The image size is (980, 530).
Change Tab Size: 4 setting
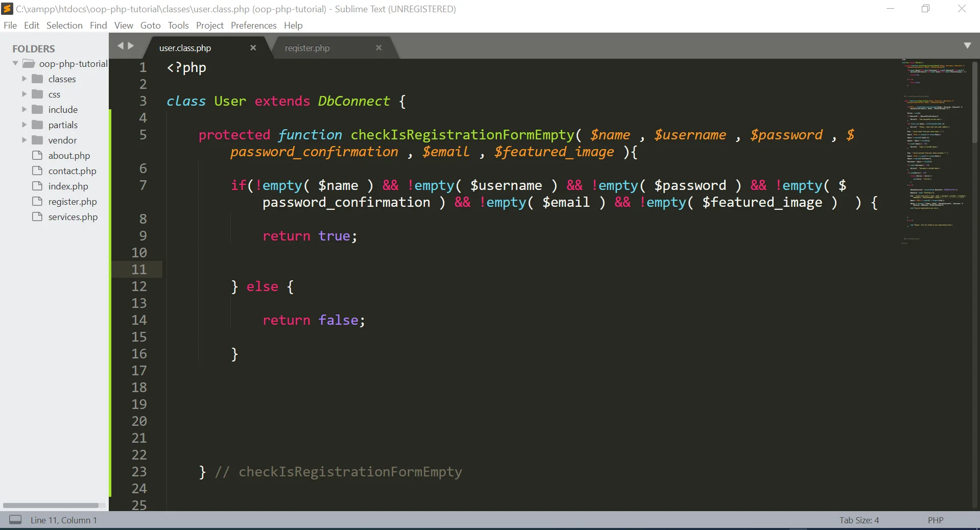tap(859, 520)
